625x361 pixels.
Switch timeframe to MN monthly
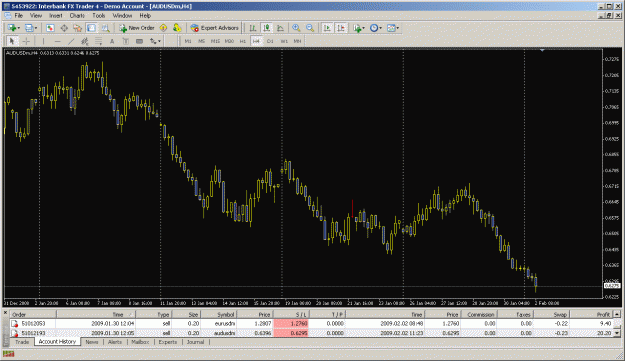[x=297, y=41]
